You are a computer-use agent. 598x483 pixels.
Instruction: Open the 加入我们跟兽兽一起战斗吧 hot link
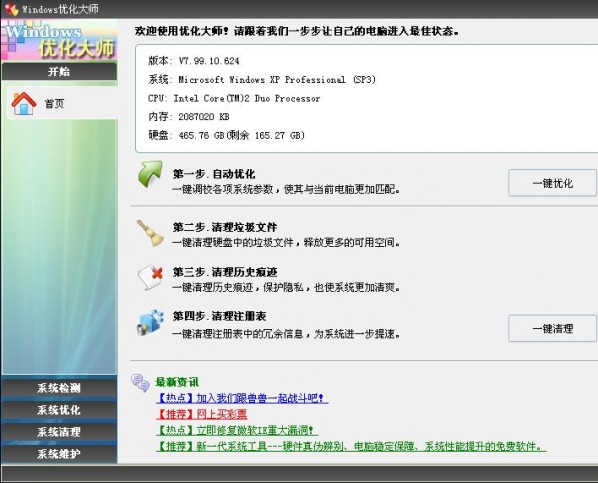[242, 398]
